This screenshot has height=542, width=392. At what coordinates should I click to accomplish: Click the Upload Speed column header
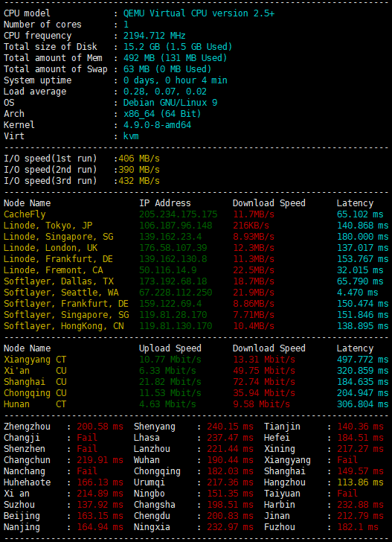pyautogui.click(x=170, y=348)
